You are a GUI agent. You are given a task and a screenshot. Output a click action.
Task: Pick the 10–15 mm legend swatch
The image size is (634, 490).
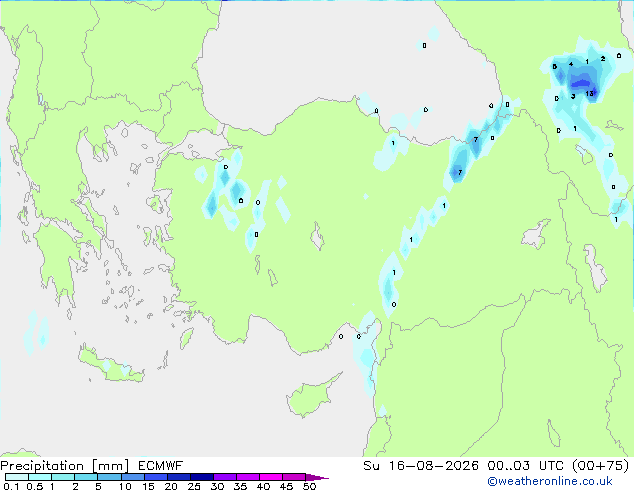pos(133,477)
